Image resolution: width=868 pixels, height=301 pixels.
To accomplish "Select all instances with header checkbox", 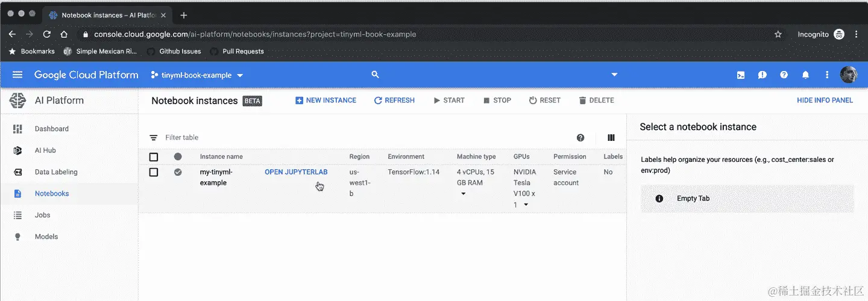I will (x=154, y=157).
